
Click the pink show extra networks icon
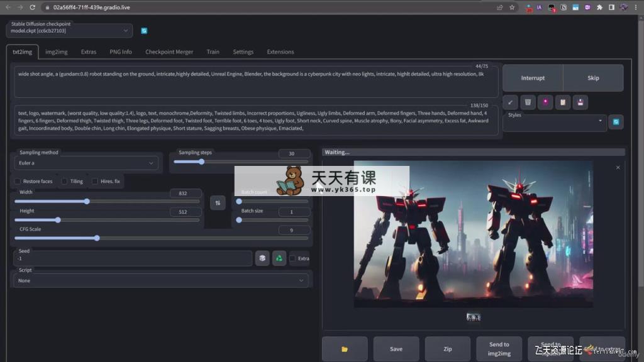545,102
